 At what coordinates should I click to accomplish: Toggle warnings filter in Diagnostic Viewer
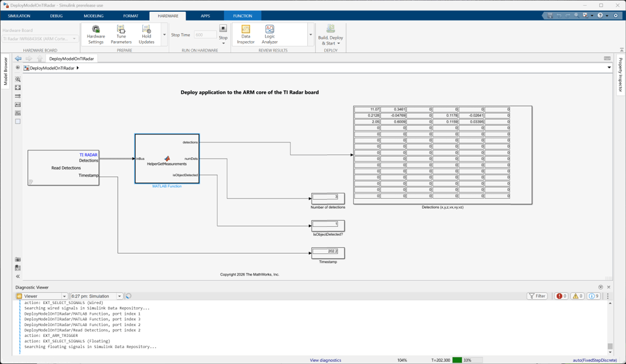tap(577, 296)
